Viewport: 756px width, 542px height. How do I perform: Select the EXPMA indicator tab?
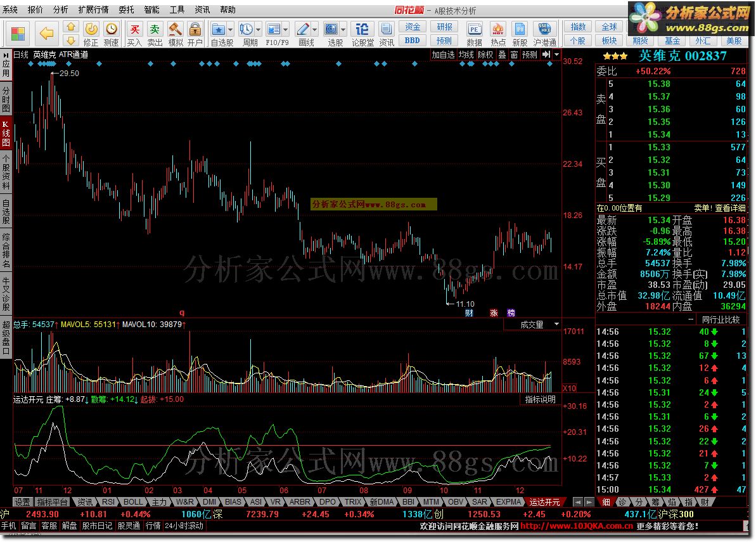(509, 502)
